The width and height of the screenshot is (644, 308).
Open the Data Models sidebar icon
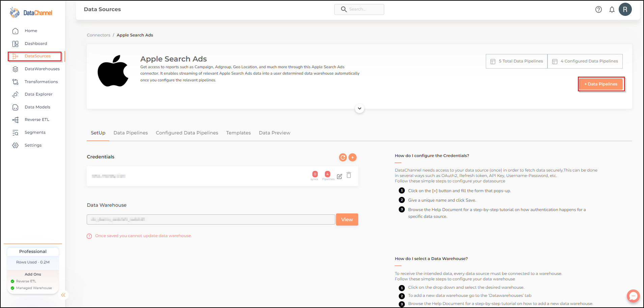click(15, 107)
